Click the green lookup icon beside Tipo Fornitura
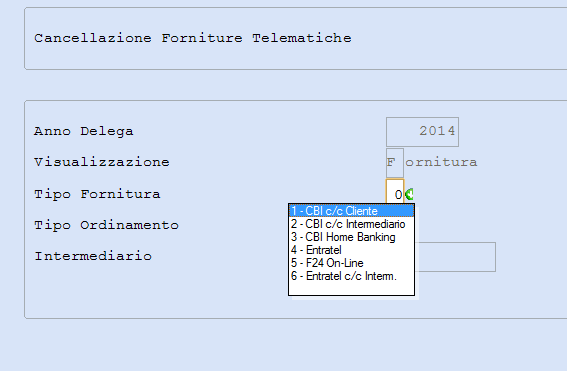This screenshot has height=371, width=567. 409,195
